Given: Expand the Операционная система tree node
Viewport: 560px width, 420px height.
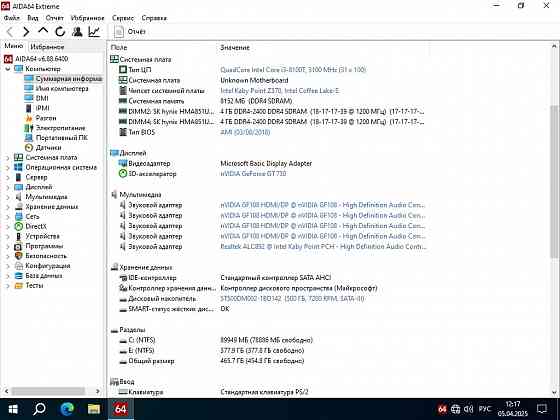Looking at the screenshot, I should pos(8,168).
